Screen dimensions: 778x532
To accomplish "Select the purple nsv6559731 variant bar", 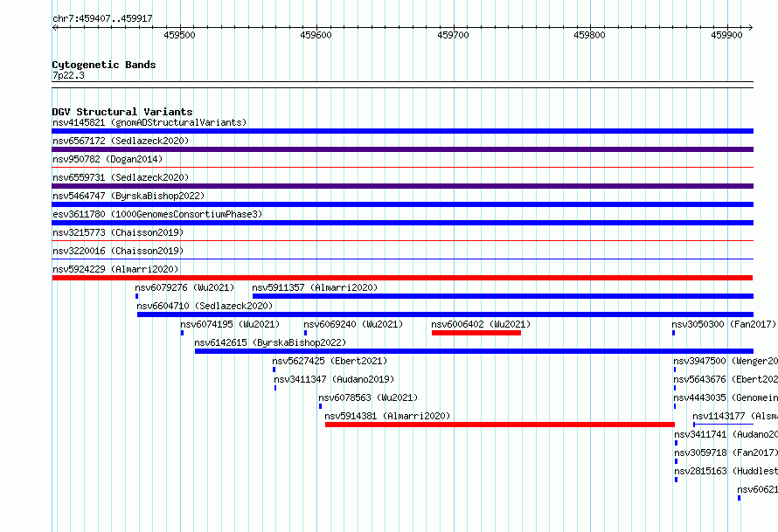I will tap(402, 186).
